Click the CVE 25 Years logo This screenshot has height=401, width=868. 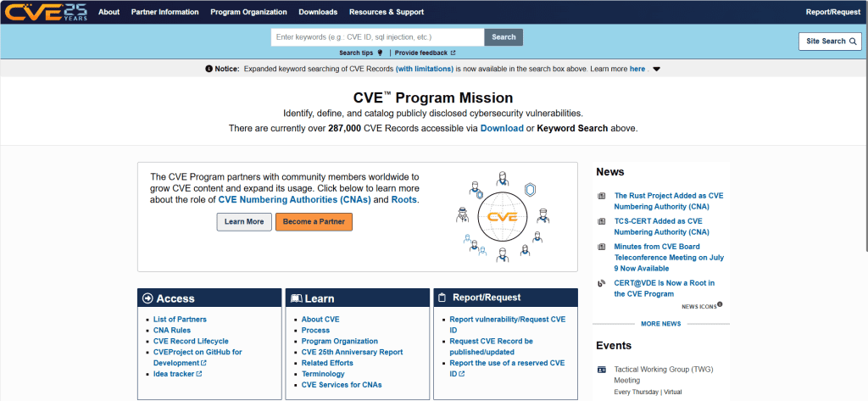click(47, 11)
